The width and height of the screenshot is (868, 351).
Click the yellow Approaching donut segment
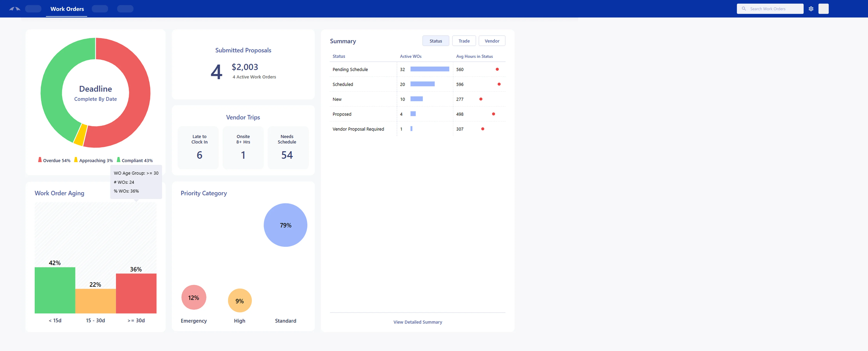pos(80,135)
